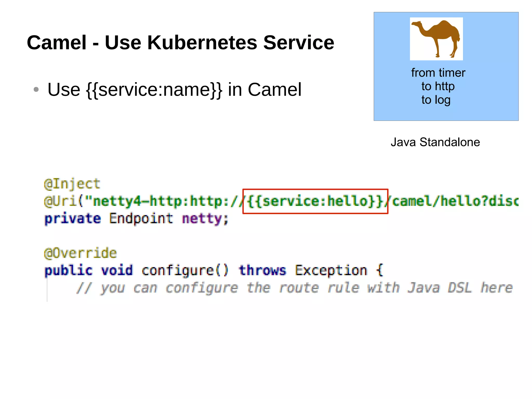The width and height of the screenshot is (532, 399).
Task: Click the bullet text "Use {{service:name}} in Camel"
Action: pyautogui.click(x=174, y=90)
